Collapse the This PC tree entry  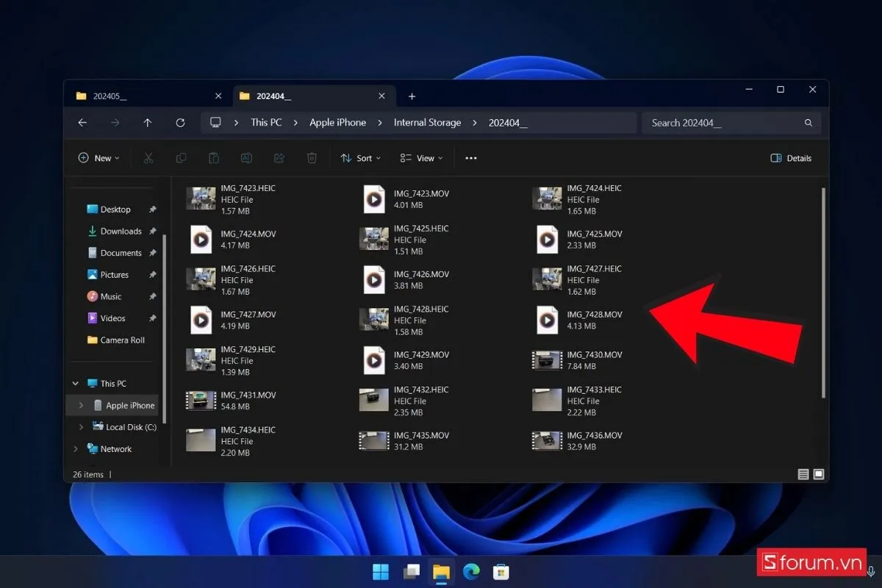click(74, 383)
